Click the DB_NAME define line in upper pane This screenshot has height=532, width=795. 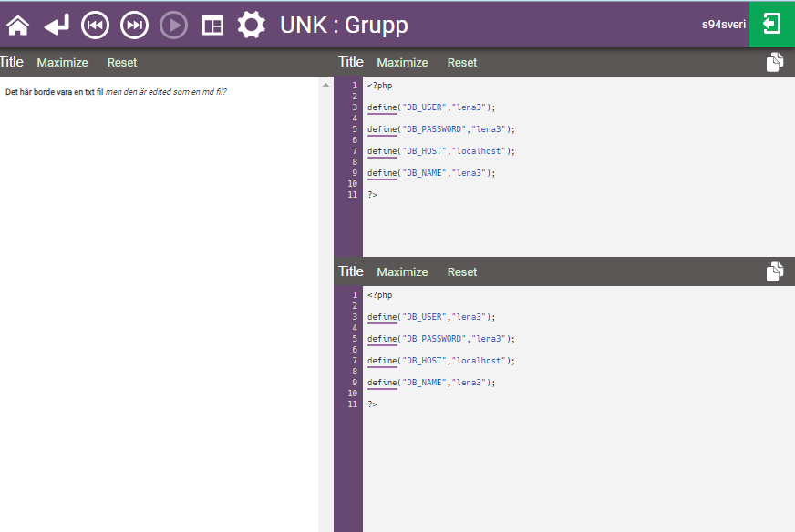pyautogui.click(x=431, y=173)
